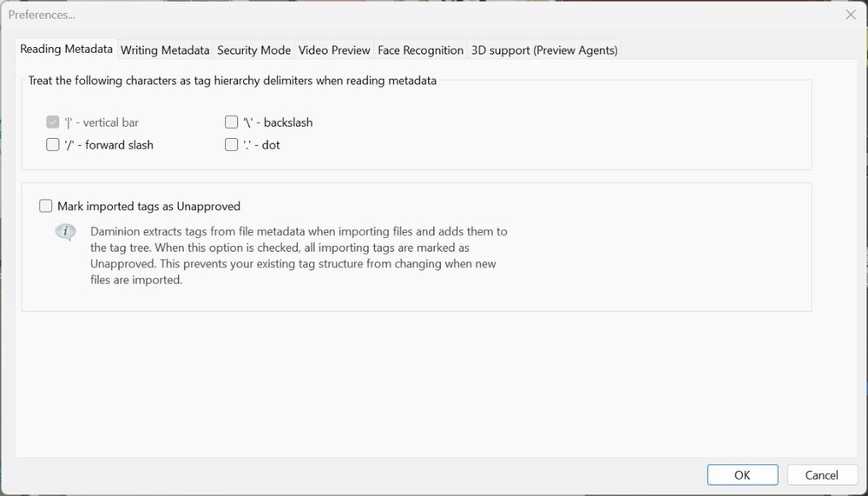The height and width of the screenshot is (496, 868).
Task: Click the info speech bubble icon
Action: (x=65, y=232)
